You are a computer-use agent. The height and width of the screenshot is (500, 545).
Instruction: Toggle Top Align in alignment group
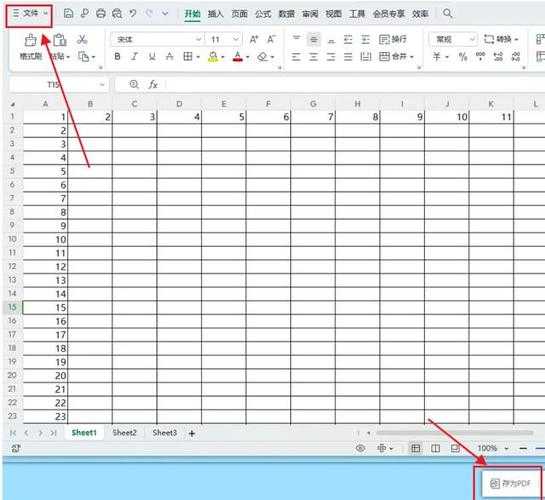coord(296,39)
